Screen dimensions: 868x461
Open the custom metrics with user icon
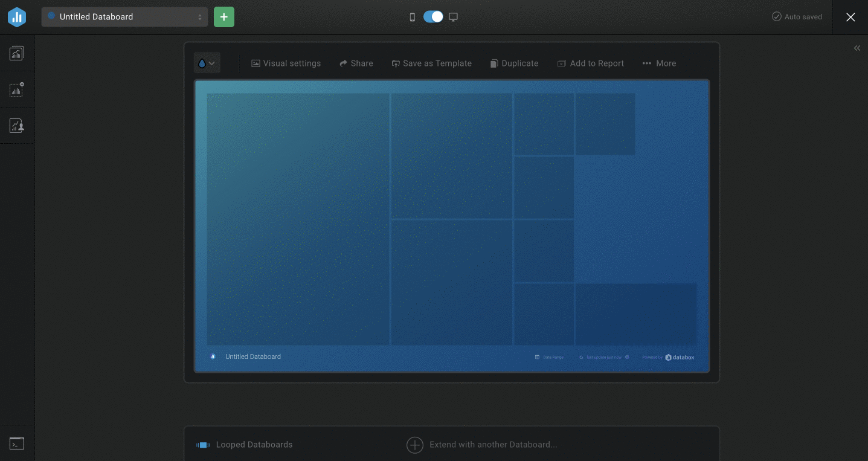click(x=17, y=126)
